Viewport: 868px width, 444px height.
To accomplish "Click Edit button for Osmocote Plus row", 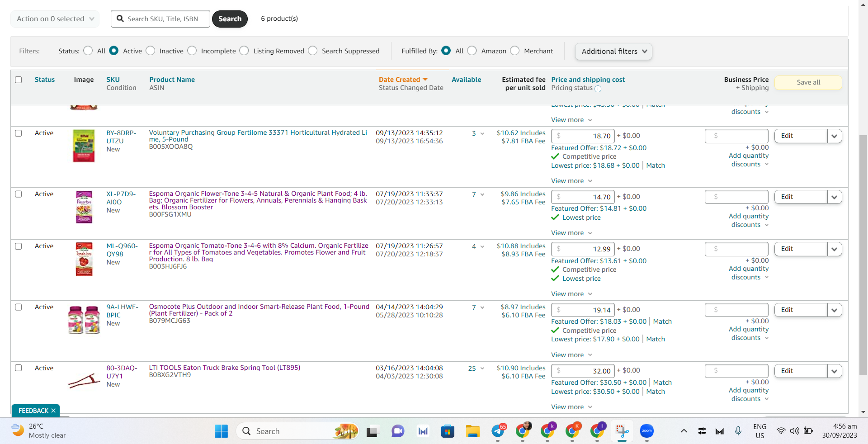I will (801, 310).
